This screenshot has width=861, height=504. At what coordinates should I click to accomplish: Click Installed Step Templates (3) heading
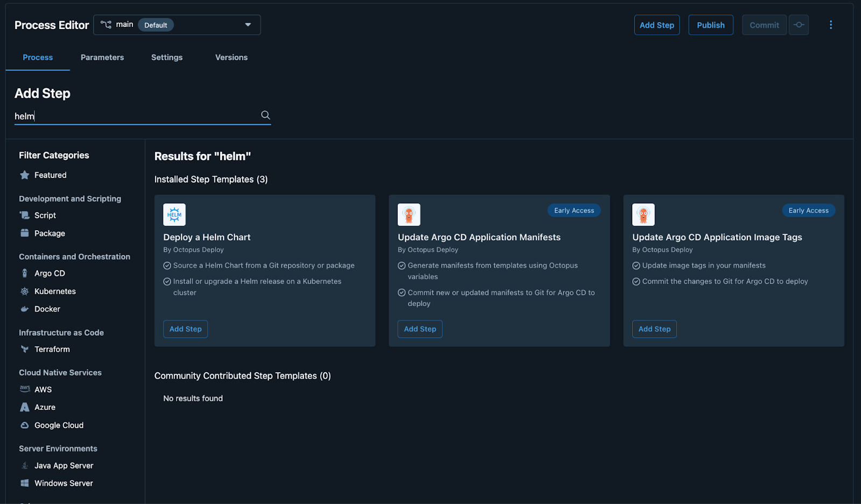coord(211,179)
